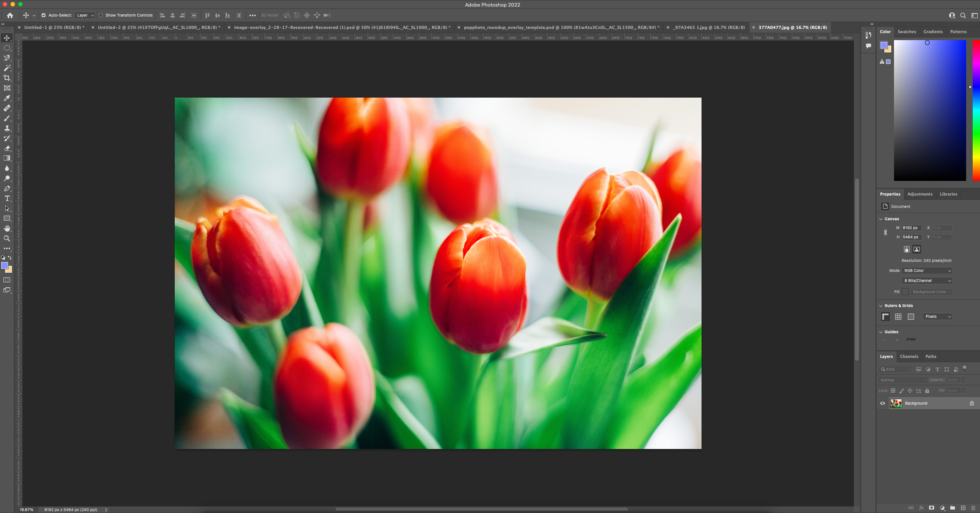Select the Clone Stamp tool
This screenshot has width=980, height=513.
click(7, 128)
